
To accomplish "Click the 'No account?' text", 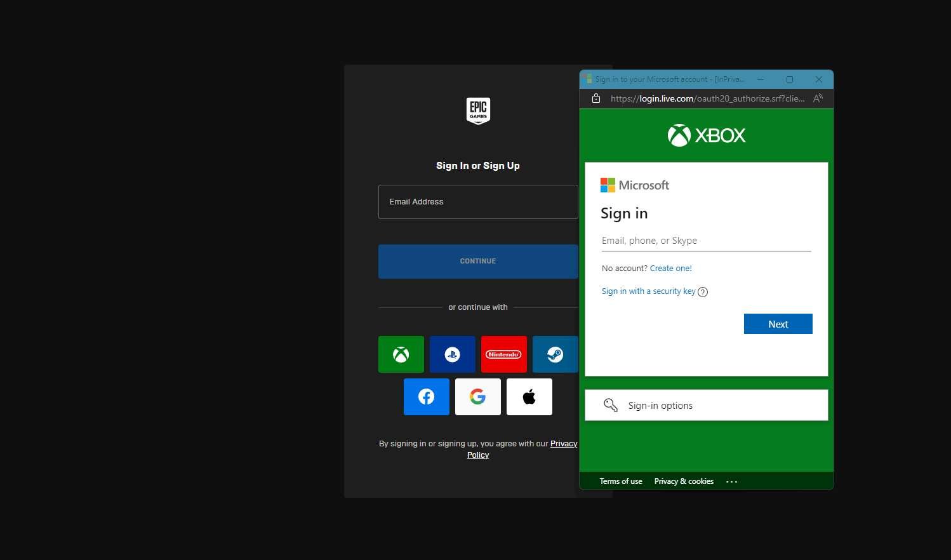I will click(x=625, y=269).
